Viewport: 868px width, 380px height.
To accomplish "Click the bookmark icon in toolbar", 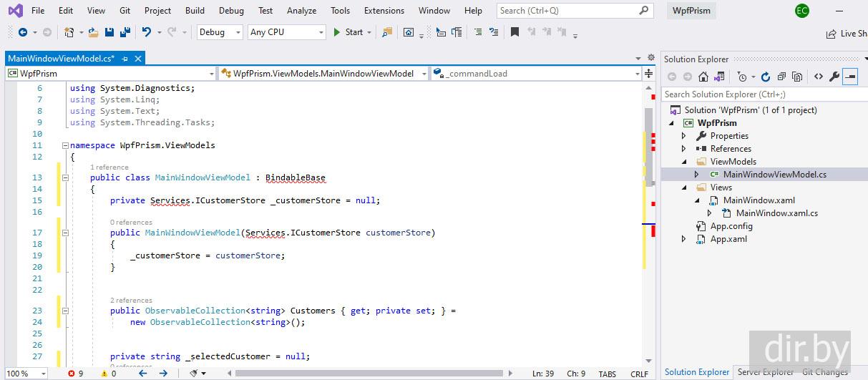I will tap(514, 32).
